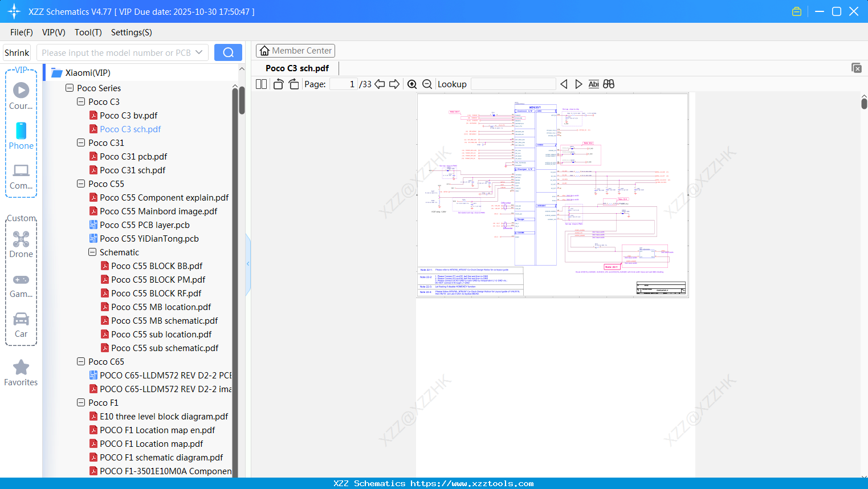The image size is (868, 489).
Task: Collapse the Poco F1 folder
Action: (81, 402)
